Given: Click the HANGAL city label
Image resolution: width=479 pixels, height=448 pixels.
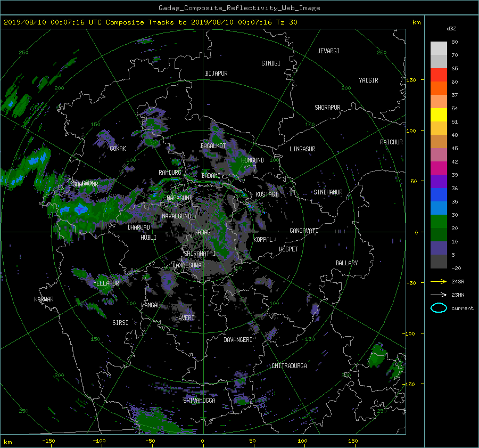Looking at the screenshot, I should [151, 305].
